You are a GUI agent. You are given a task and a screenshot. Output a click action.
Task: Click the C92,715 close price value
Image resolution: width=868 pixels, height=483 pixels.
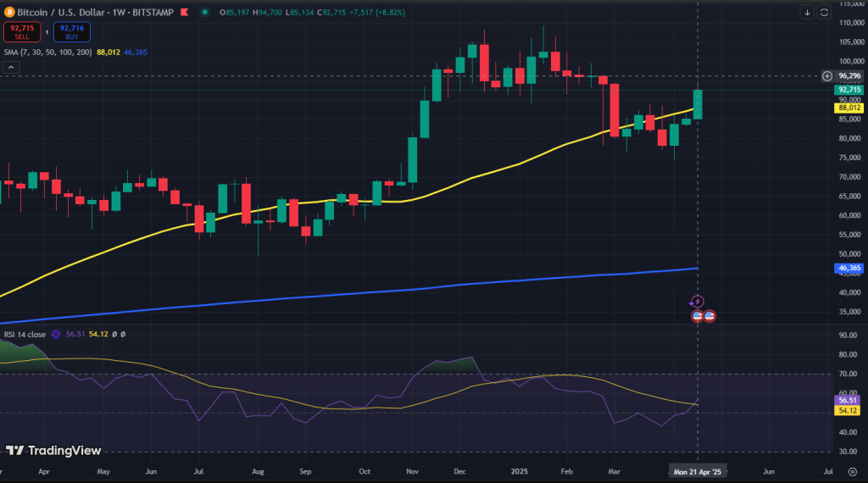click(331, 12)
